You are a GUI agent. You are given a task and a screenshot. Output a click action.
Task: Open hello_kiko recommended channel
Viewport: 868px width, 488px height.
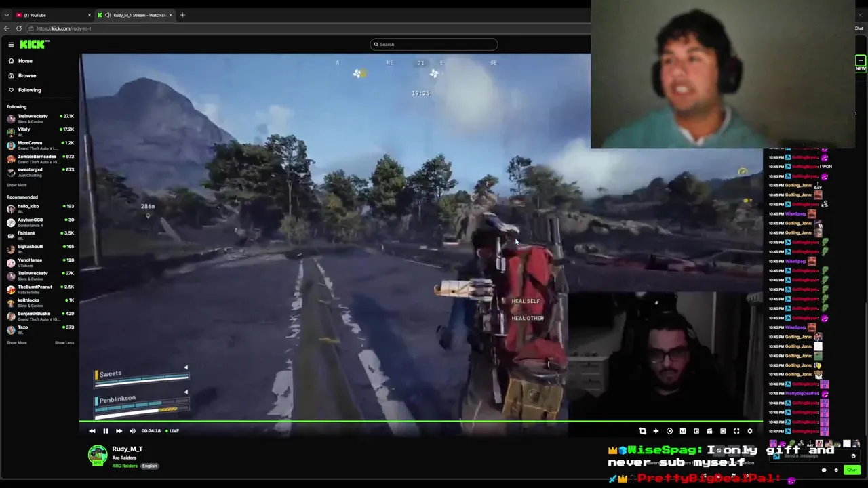(41, 208)
